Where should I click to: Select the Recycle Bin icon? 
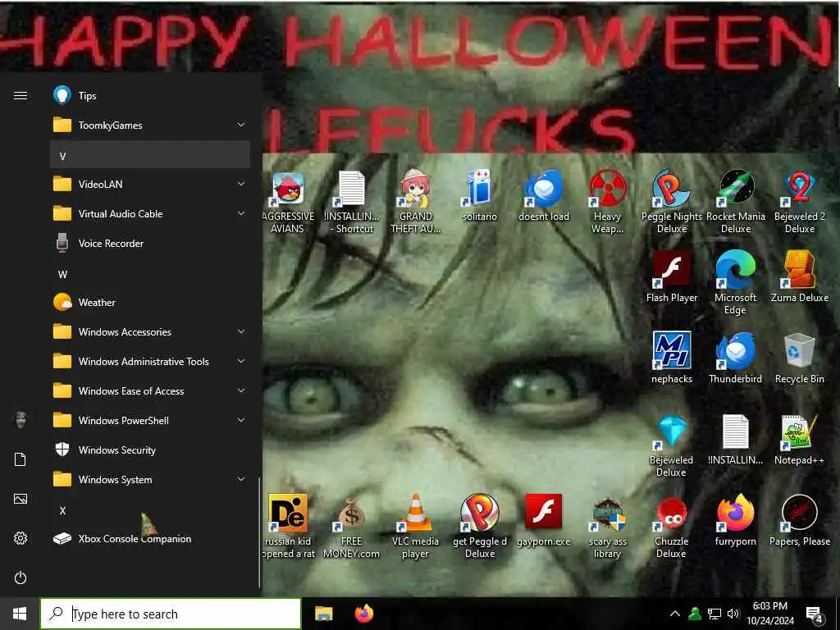click(x=800, y=358)
